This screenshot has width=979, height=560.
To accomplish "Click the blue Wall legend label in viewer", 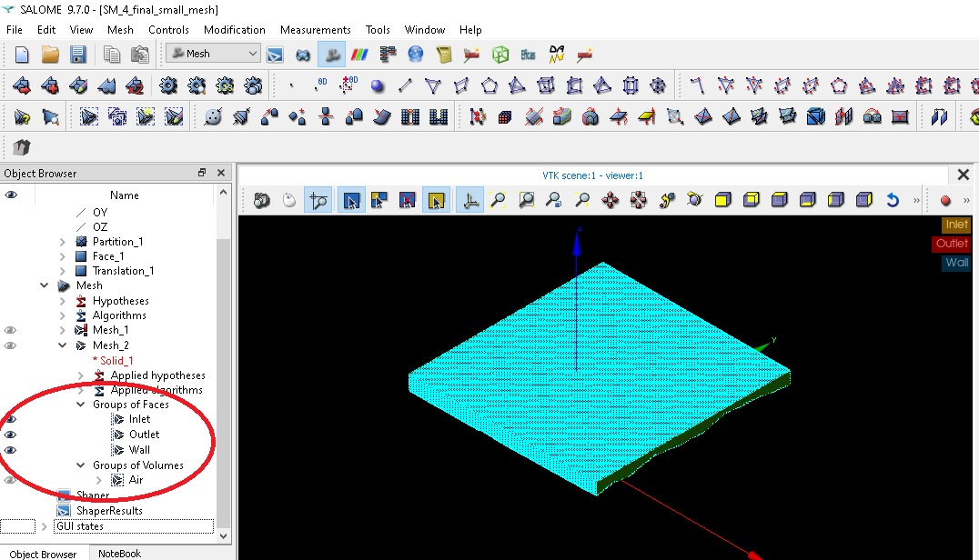I will (956, 263).
